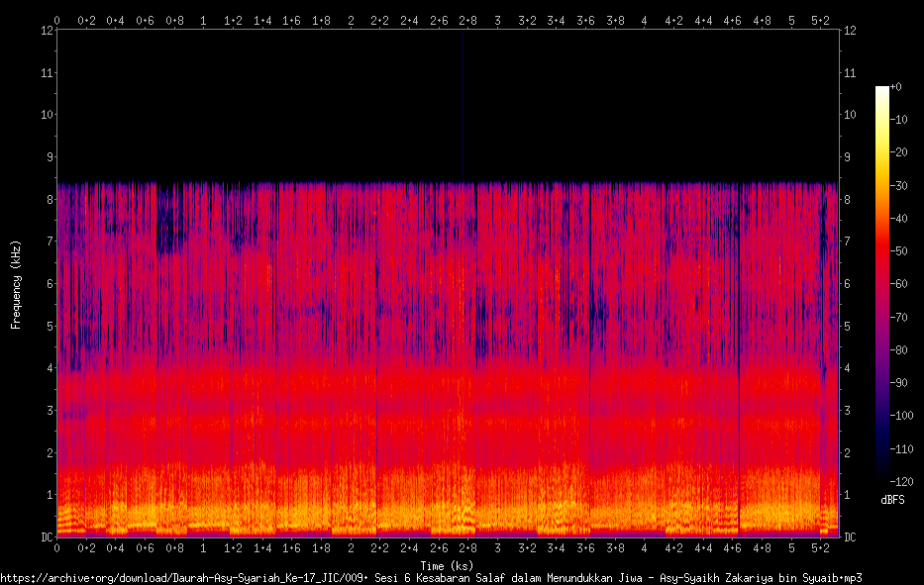Click the "-70" colorbar tick label
The height and width of the screenshot is (585, 924).
[898, 318]
